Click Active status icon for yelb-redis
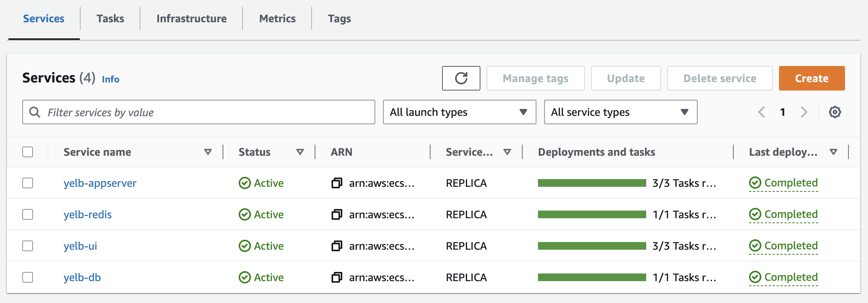 (244, 214)
